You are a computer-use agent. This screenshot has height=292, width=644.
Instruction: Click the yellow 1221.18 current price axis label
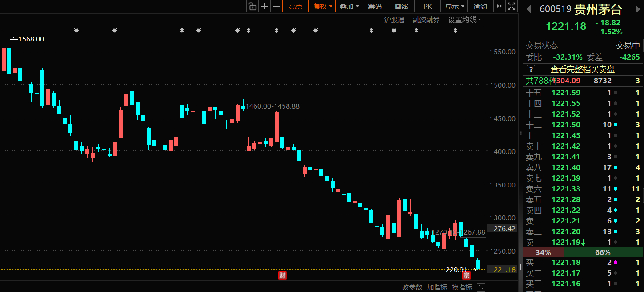(502, 269)
